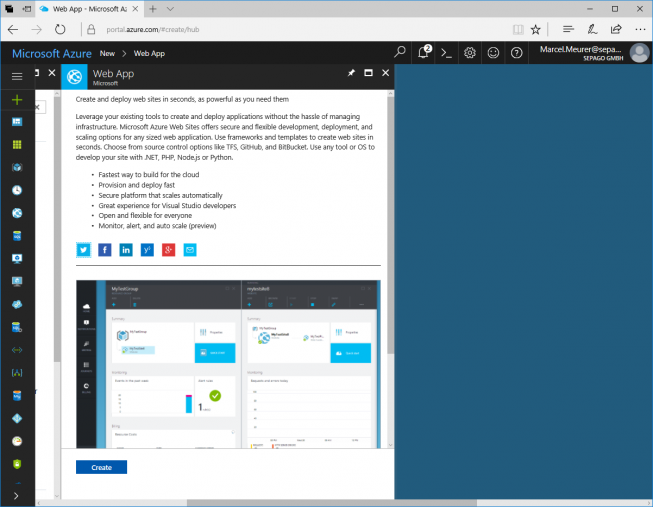Image resolution: width=653 pixels, height=507 pixels.
Task: Open Virtual machines icon in sidebar
Action: [17, 259]
